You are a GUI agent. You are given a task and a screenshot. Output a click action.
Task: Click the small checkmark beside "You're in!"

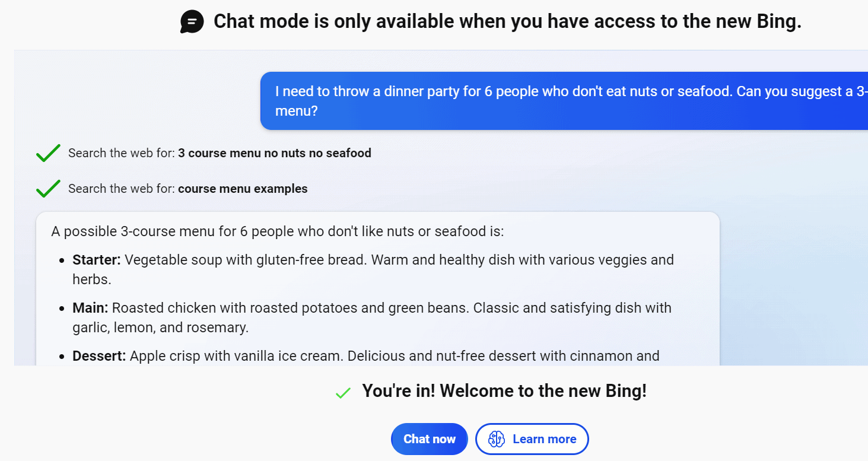(x=343, y=392)
